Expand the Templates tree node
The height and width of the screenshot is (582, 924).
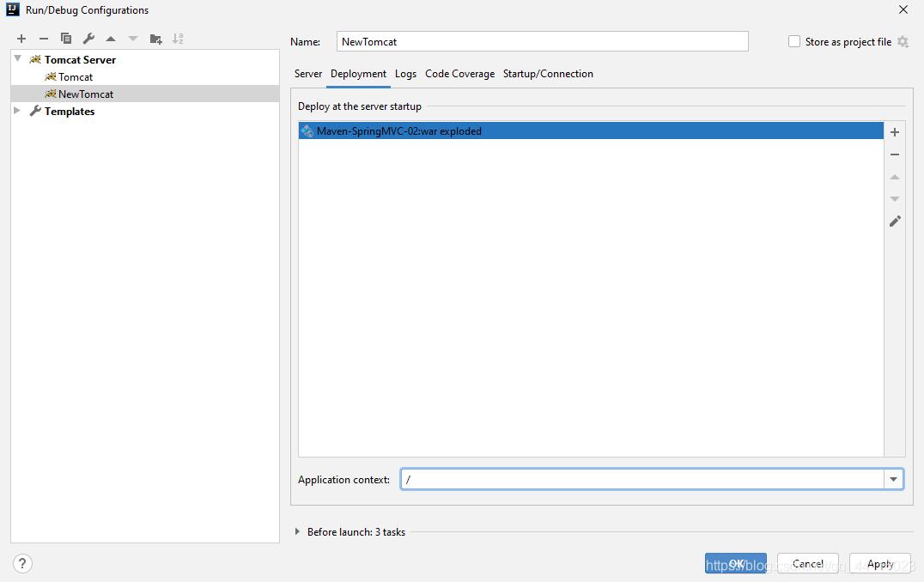[17, 111]
